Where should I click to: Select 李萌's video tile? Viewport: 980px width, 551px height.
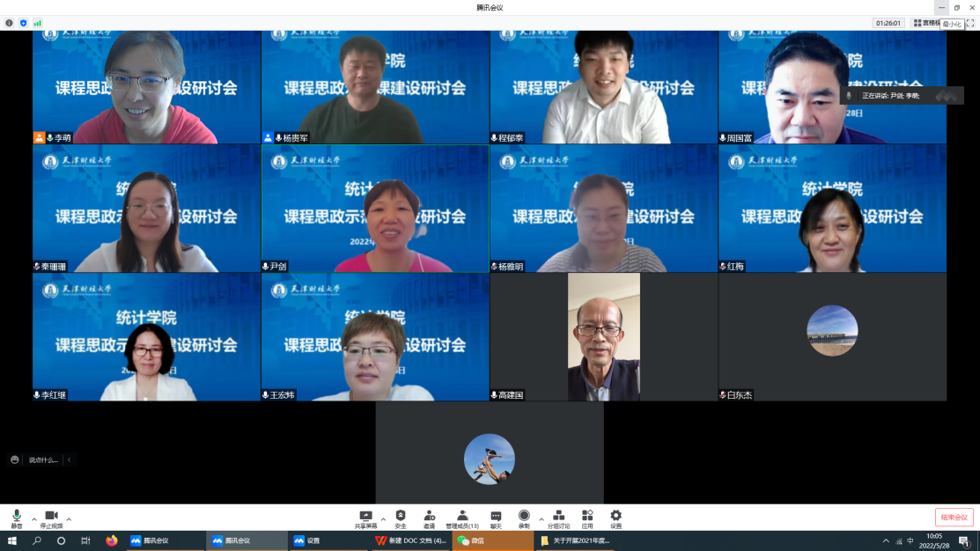click(x=146, y=87)
